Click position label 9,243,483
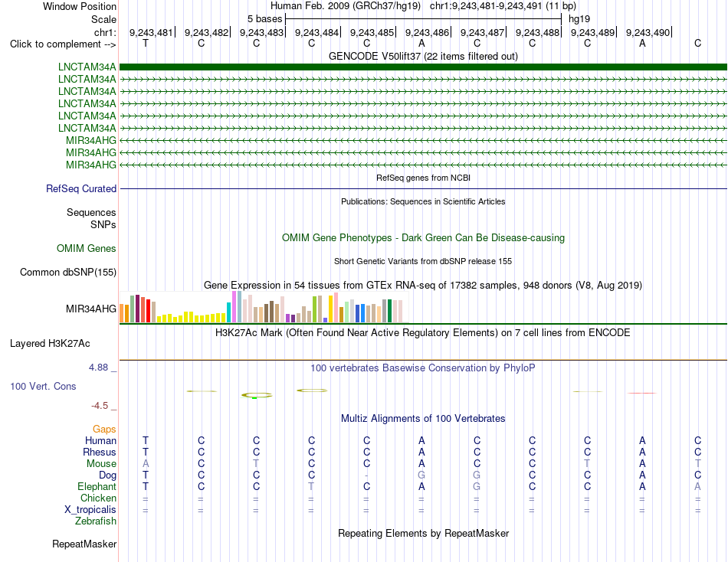This screenshot has height=562, width=728. coord(261,32)
